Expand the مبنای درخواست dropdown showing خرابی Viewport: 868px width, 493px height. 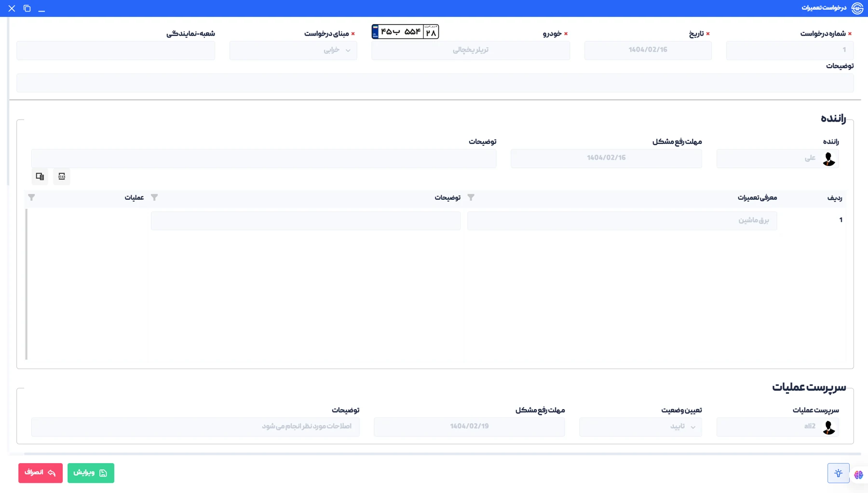[293, 50]
